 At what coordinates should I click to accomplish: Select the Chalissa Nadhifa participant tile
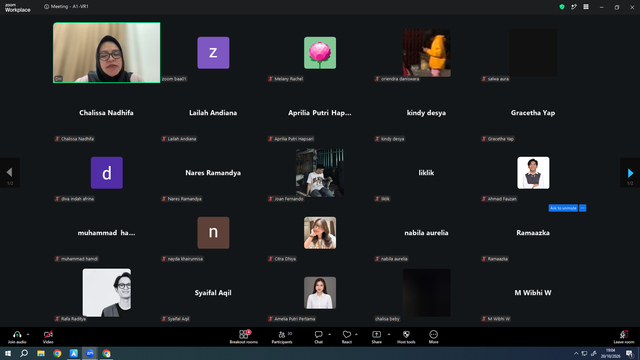coord(107,113)
